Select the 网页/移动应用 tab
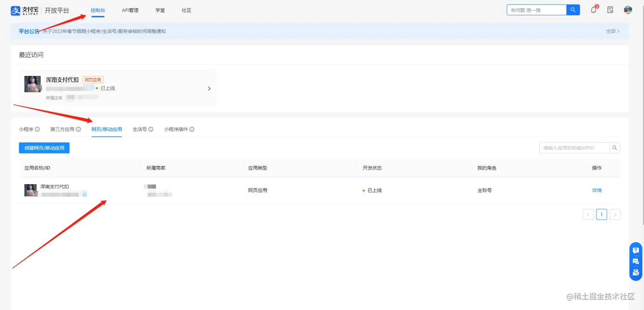The height and width of the screenshot is (310, 644). click(107, 129)
